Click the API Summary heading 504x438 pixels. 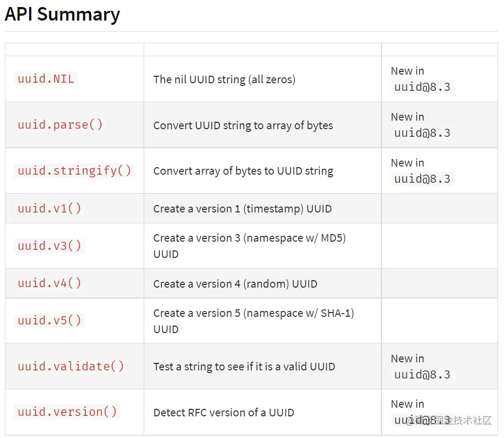[x=62, y=15]
